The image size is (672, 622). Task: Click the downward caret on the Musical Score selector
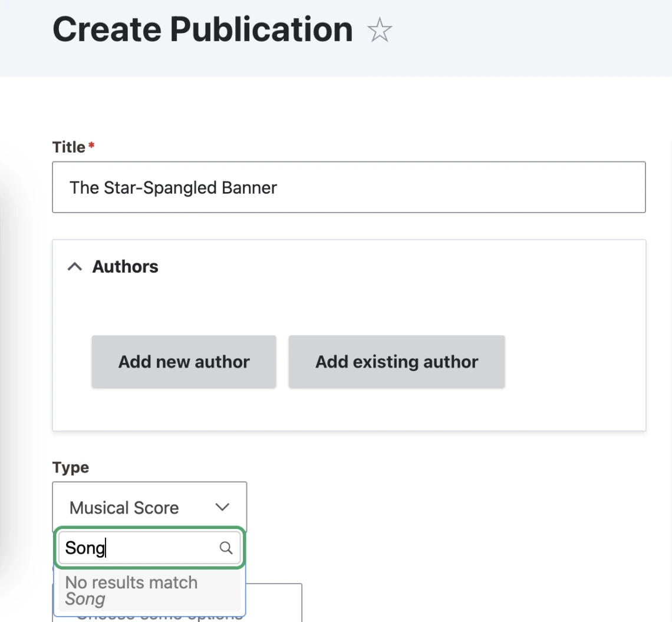click(222, 507)
